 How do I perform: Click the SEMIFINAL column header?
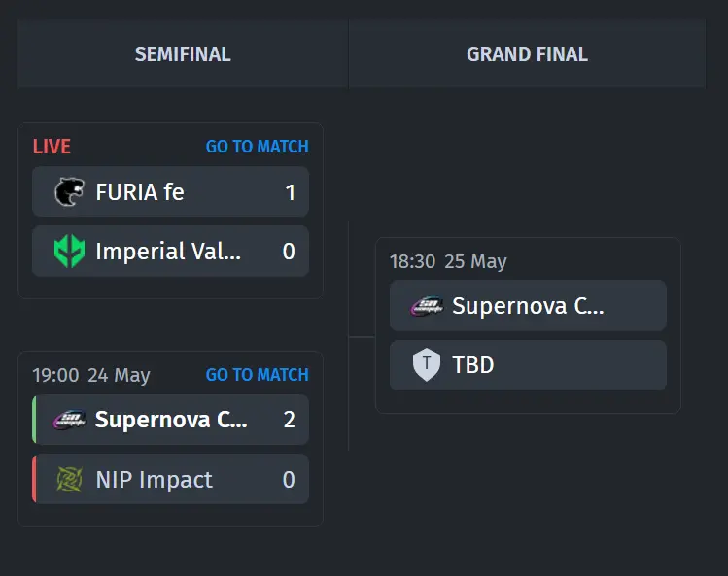(183, 54)
